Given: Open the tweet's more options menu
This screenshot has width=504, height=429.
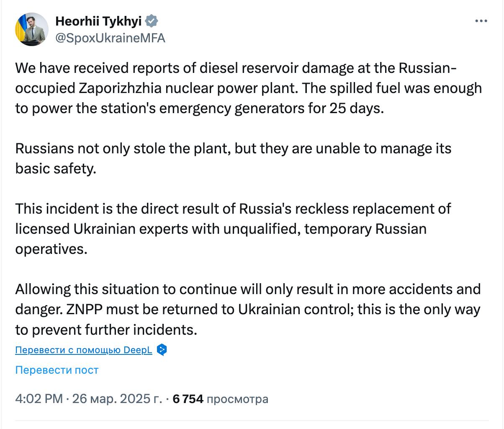Looking at the screenshot, I should point(481,21).
